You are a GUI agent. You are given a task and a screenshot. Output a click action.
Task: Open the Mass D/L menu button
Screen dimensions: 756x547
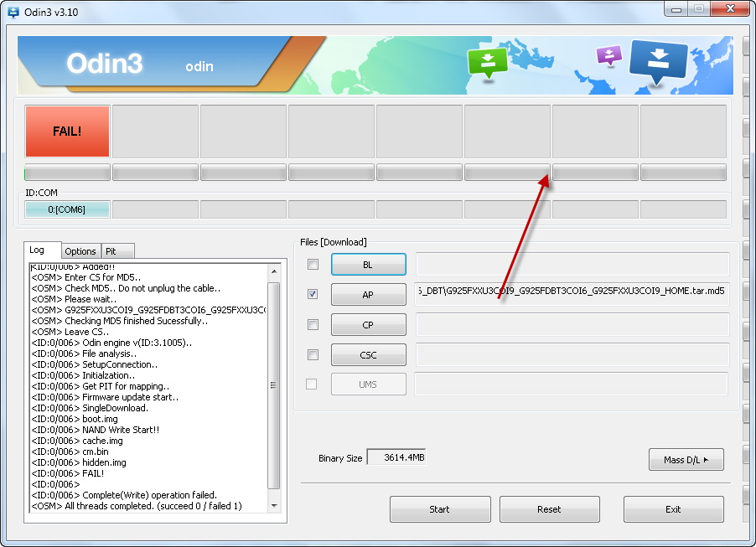[x=686, y=460]
